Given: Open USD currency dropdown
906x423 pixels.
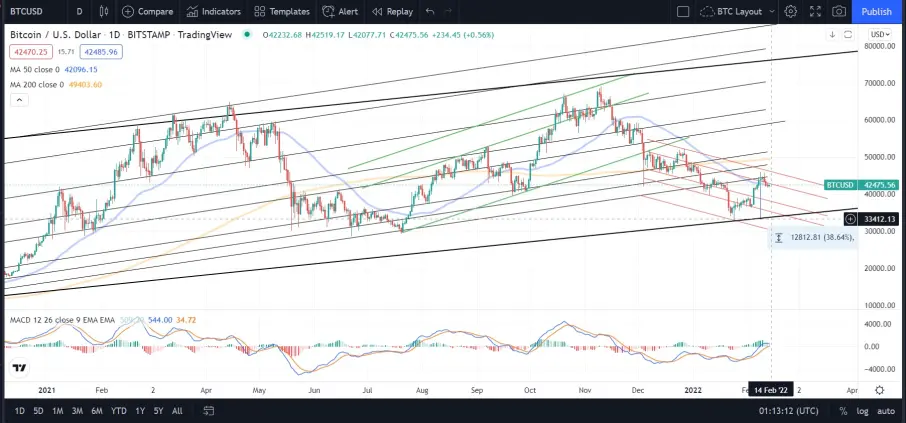Looking at the screenshot, I should pos(881,34).
